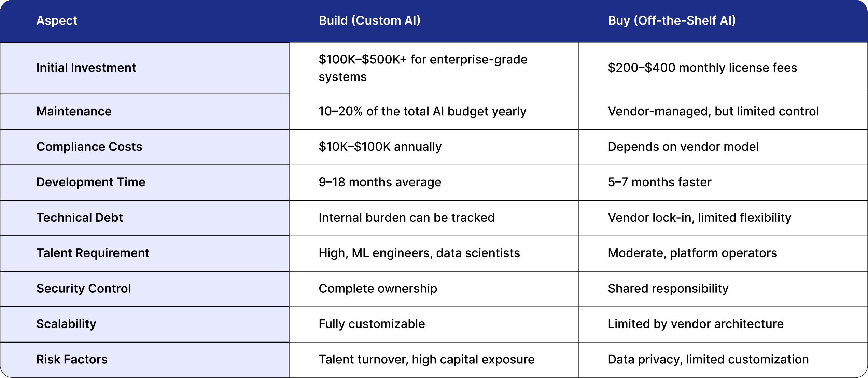Select the Initial Investment row label
Screen dimensions: 868x378
pyautogui.click(x=86, y=68)
